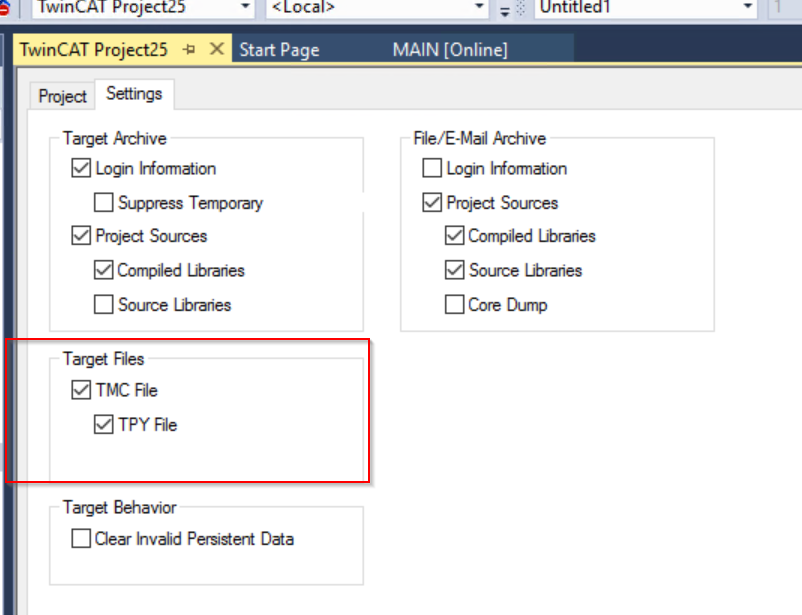Enable Clear Invalid Persistent Data
The image size is (802, 615).
pos(81,538)
